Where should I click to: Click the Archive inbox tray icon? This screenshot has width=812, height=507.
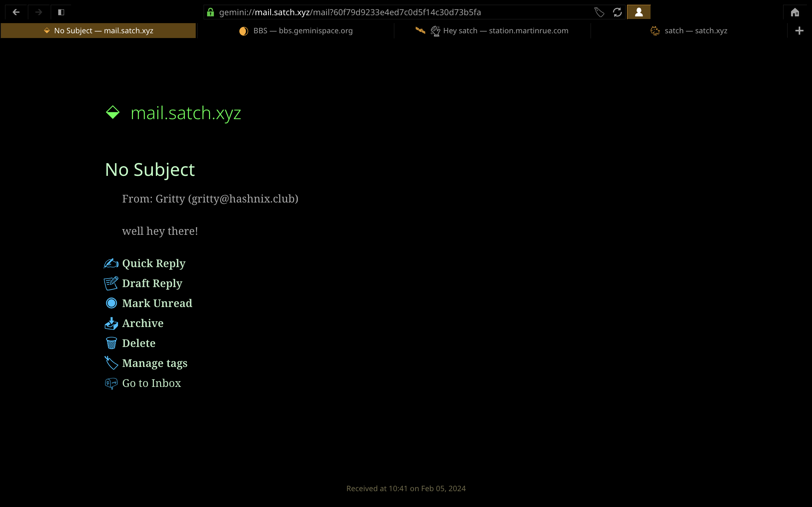(x=111, y=324)
